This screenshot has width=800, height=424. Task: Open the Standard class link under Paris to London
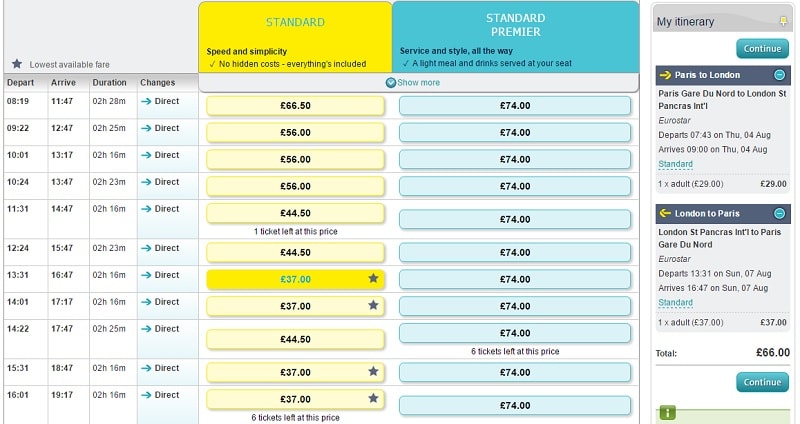point(676,164)
